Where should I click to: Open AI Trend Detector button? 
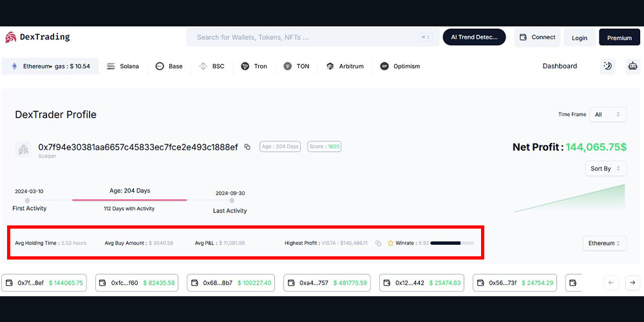pos(474,37)
